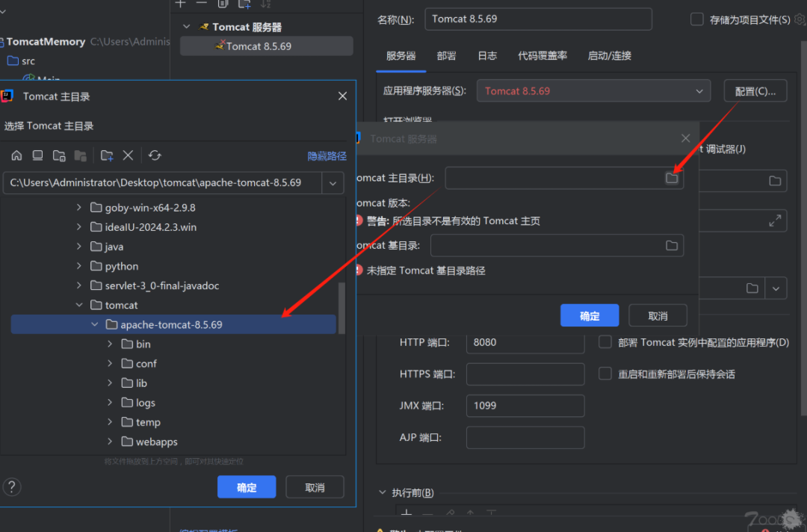Click the 隐藏路径 link
The height and width of the screenshot is (532, 807).
[327, 156]
